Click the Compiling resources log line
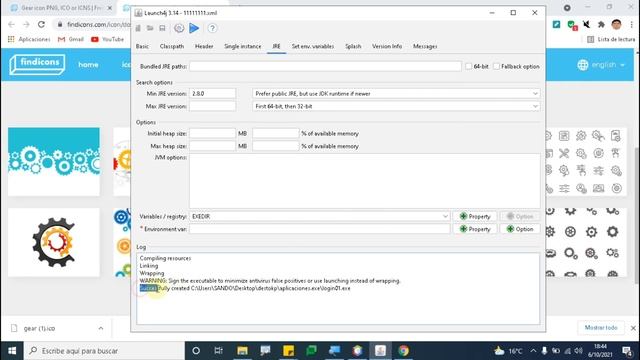The height and width of the screenshot is (360, 640). (165, 258)
